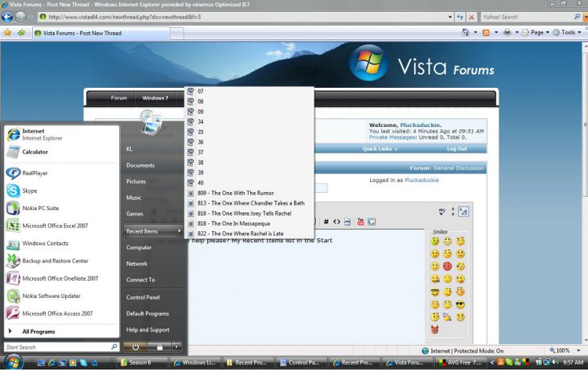Open 818 - The One In Massapequa
The width and height of the screenshot is (588, 370).
[249, 223]
